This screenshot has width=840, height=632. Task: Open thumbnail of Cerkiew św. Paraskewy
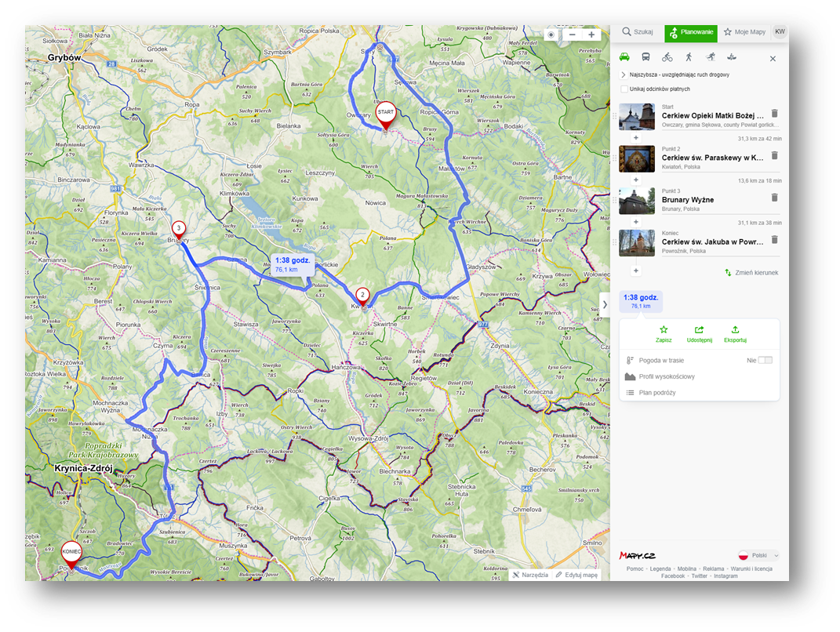coord(636,158)
